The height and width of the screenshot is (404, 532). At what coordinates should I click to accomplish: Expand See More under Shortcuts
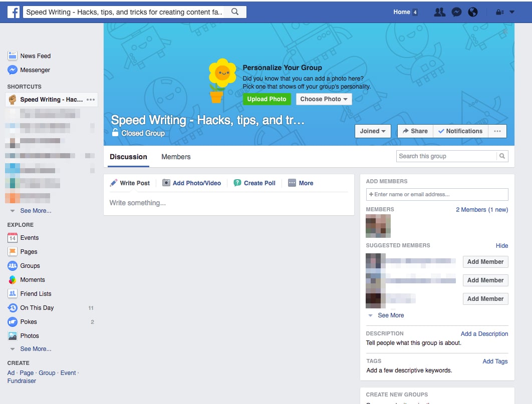pyautogui.click(x=36, y=211)
